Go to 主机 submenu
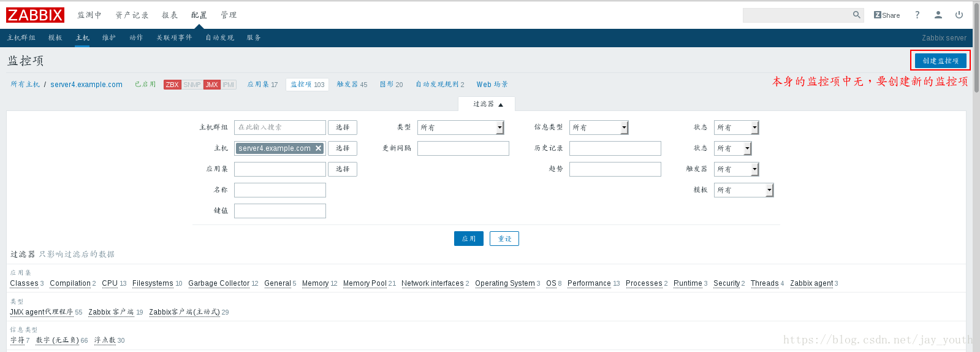The image size is (980, 352). (x=82, y=38)
